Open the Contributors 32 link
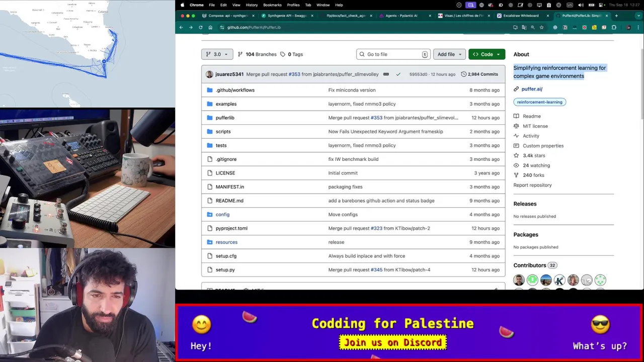Viewport: 644px width, 362px height. pos(535,265)
